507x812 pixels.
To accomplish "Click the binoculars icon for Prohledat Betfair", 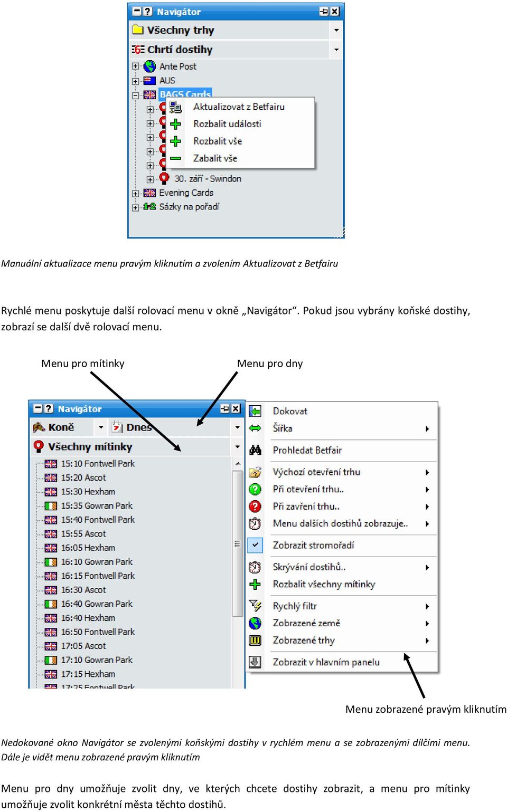I will pos(255,450).
